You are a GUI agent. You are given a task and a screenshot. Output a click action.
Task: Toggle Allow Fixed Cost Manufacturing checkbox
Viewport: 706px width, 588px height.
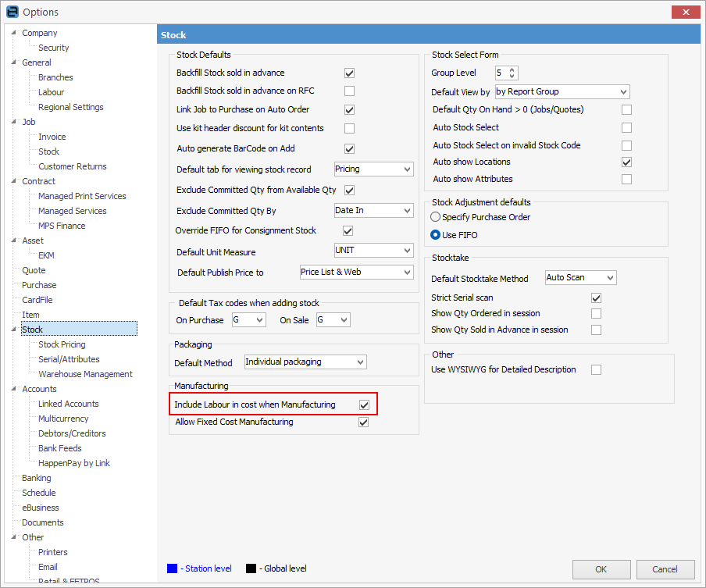click(x=363, y=422)
